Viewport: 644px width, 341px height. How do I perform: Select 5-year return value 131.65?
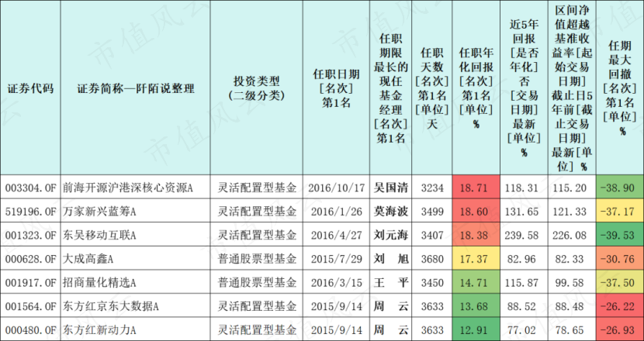point(524,211)
